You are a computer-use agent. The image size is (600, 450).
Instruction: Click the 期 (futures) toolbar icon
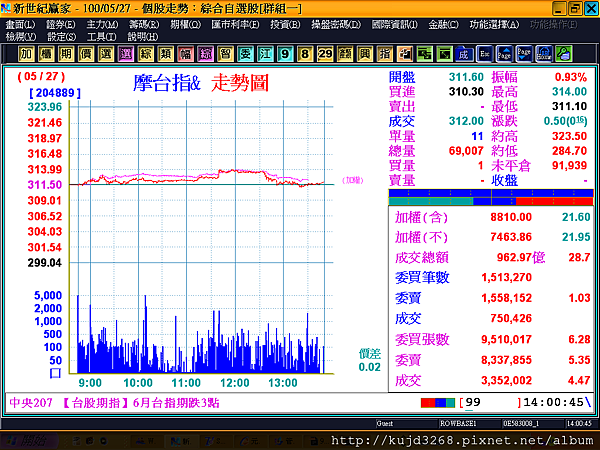pos(66,54)
